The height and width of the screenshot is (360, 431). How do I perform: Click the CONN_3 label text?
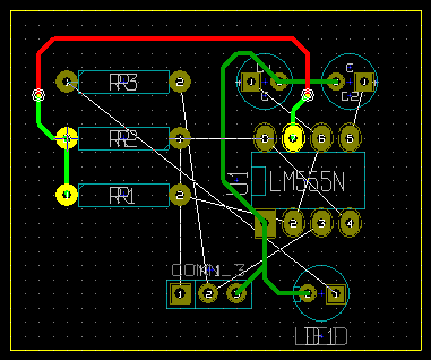[x=208, y=270]
